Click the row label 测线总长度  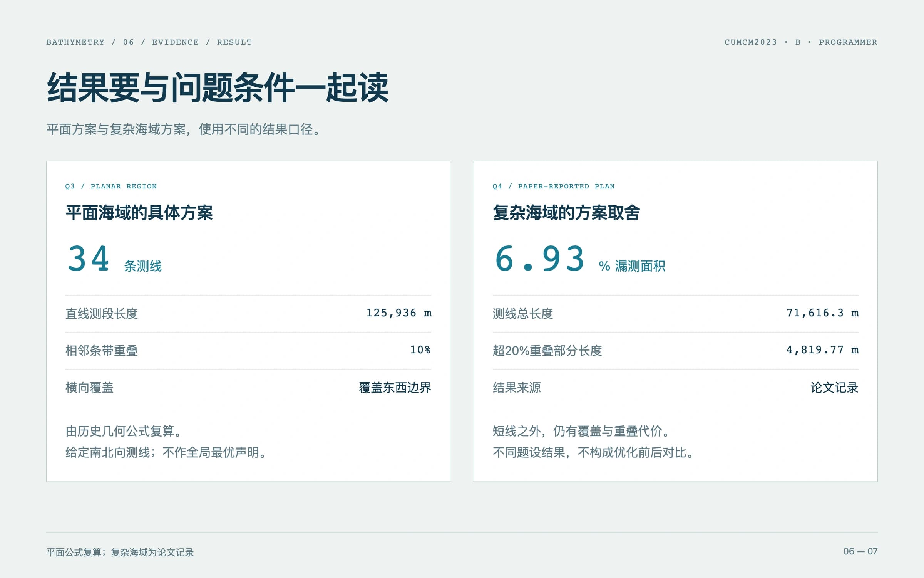pyautogui.click(x=523, y=314)
